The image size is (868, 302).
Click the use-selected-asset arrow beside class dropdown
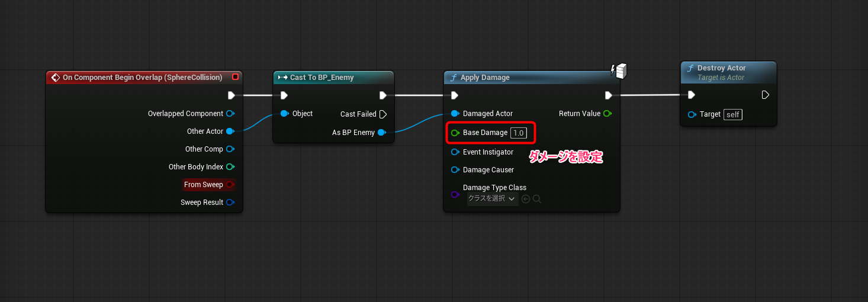(526, 199)
